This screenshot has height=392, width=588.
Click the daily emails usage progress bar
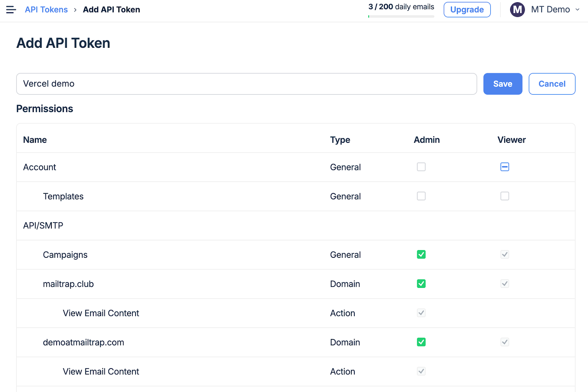(401, 17)
